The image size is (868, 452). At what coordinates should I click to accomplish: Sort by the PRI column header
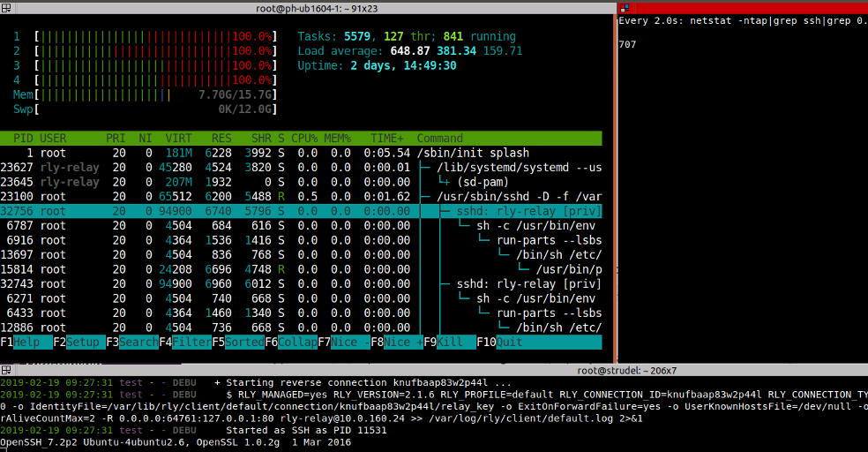(x=116, y=138)
